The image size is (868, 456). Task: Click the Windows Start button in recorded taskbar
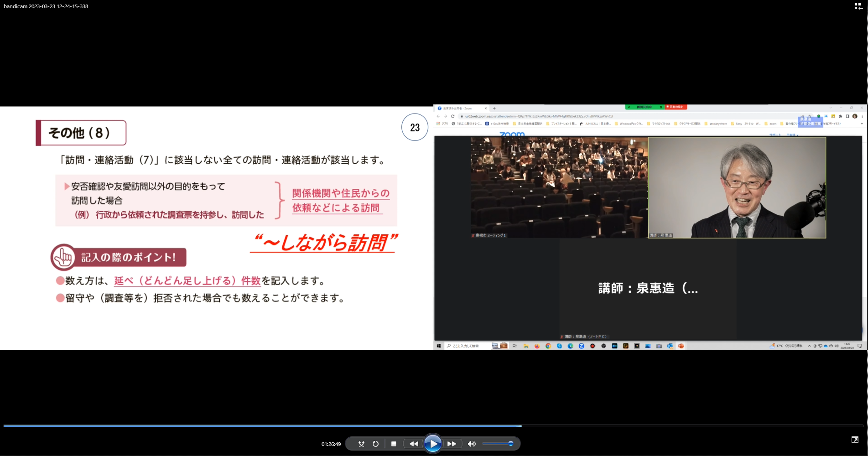coord(439,346)
